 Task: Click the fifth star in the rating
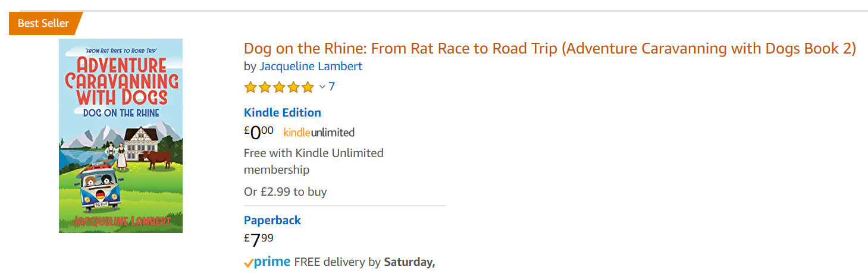click(308, 87)
